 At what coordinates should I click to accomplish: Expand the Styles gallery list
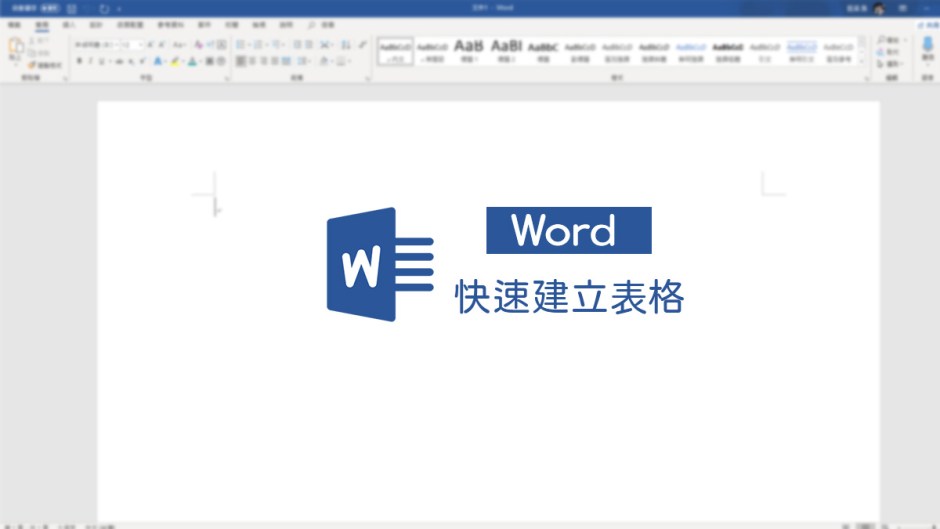point(864,64)
